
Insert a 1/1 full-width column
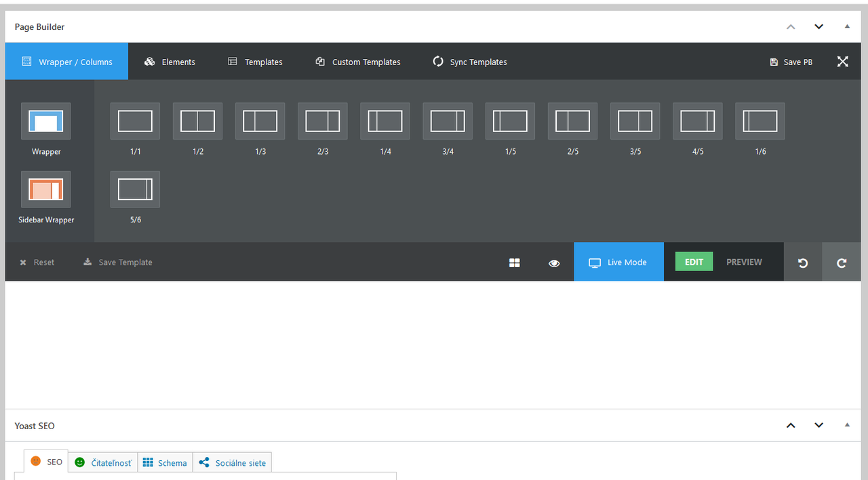pos(136,121)
